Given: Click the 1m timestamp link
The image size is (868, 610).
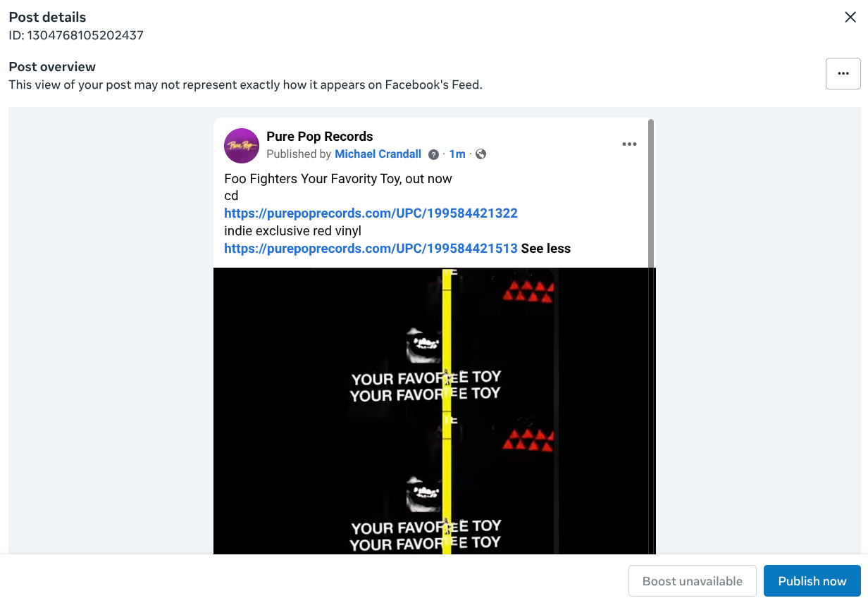Looking at the screenshot, I should tap(457, 154).
